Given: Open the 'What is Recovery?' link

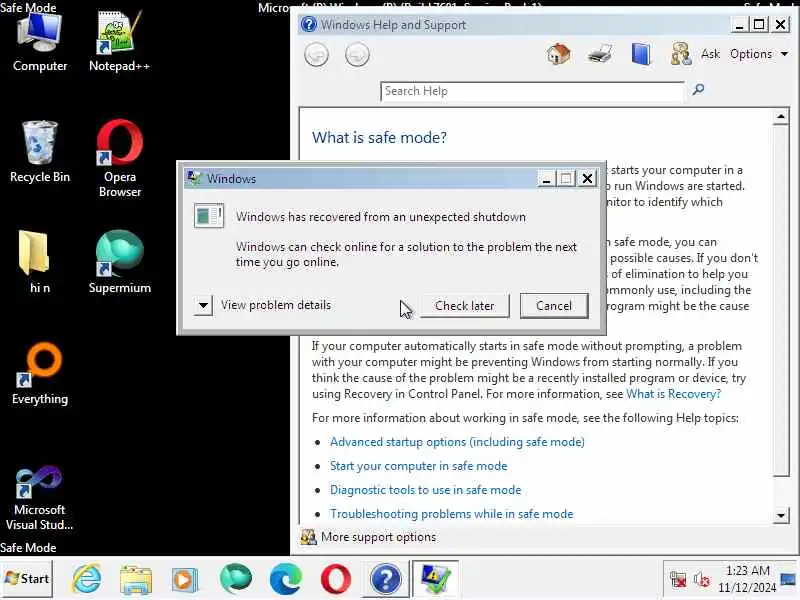Looking at the screenshot, I should click(x=673, y=394).
